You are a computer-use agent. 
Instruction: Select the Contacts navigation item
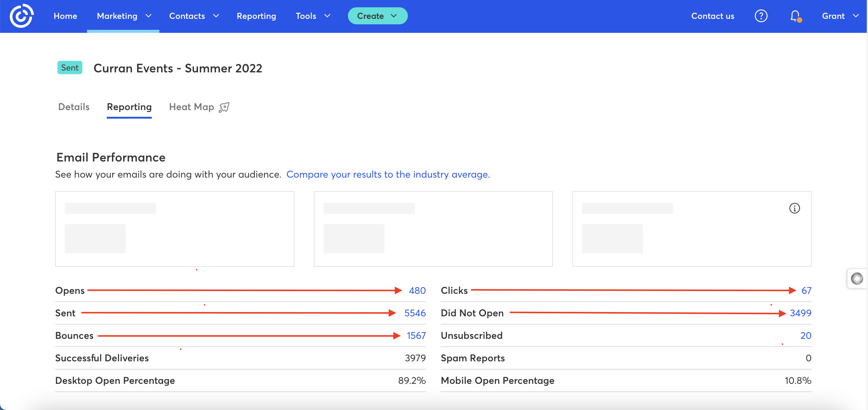[187, 16]
